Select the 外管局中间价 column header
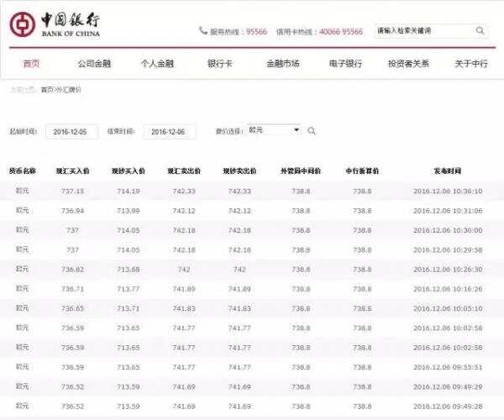The width and height of the screenshot is (504, 420). click(301, 171)
